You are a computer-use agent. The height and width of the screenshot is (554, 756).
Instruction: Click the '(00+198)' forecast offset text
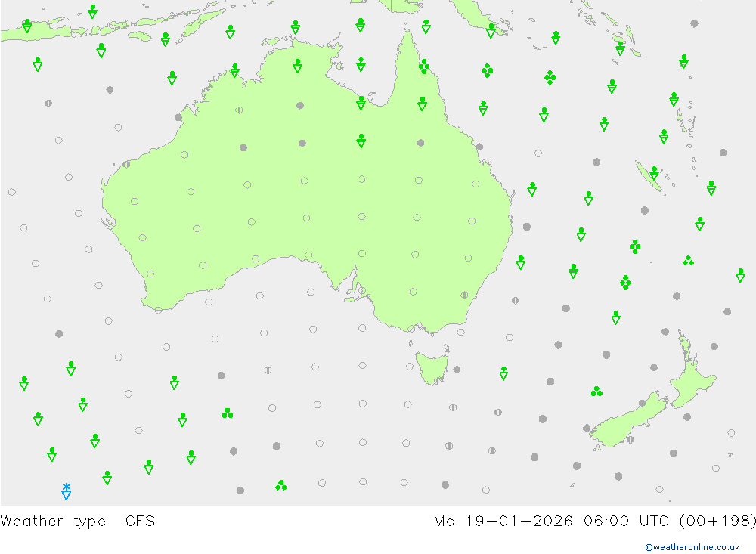click(x=717, y=522)
